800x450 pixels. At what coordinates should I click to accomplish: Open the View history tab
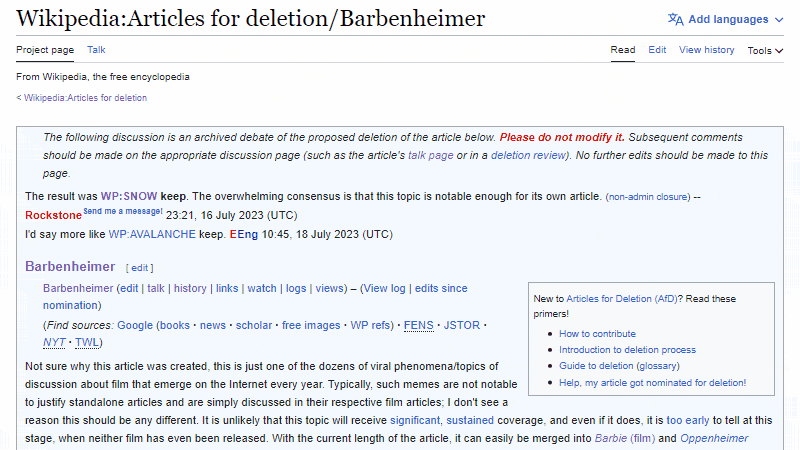point(706,49)
